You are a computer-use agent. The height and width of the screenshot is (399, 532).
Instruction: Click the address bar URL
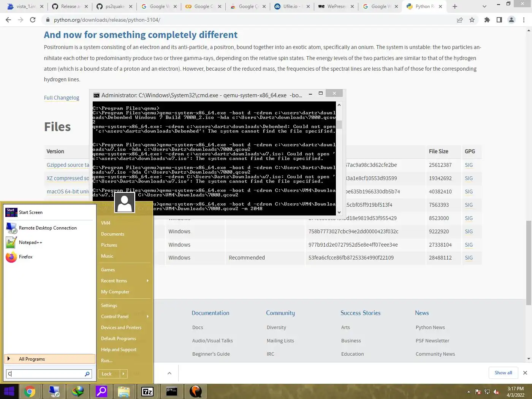click(x=107, y=20)
